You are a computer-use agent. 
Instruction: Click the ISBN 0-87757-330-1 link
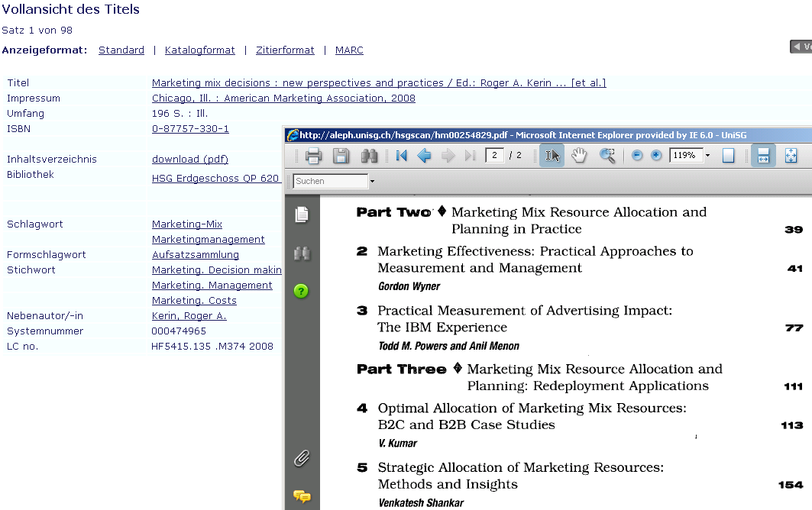pyautogui.click(x=190, y=129)
